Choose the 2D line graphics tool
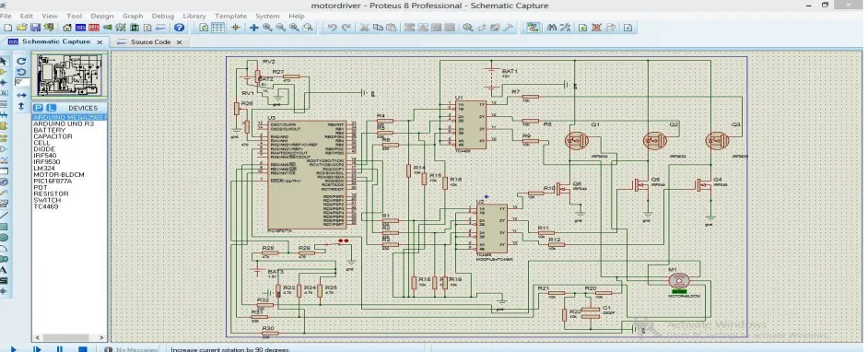Screen dimensions: 868x352 point(4,215)
